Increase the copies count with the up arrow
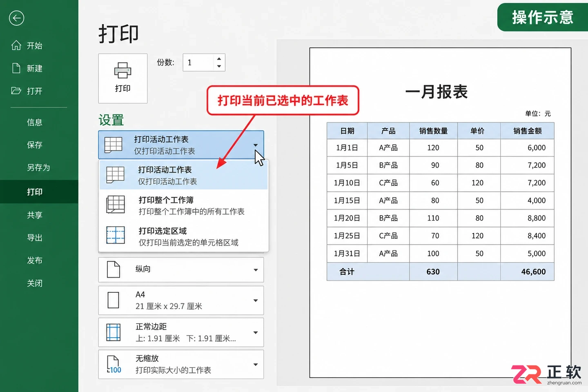588x392 pixels. (219, 59)
